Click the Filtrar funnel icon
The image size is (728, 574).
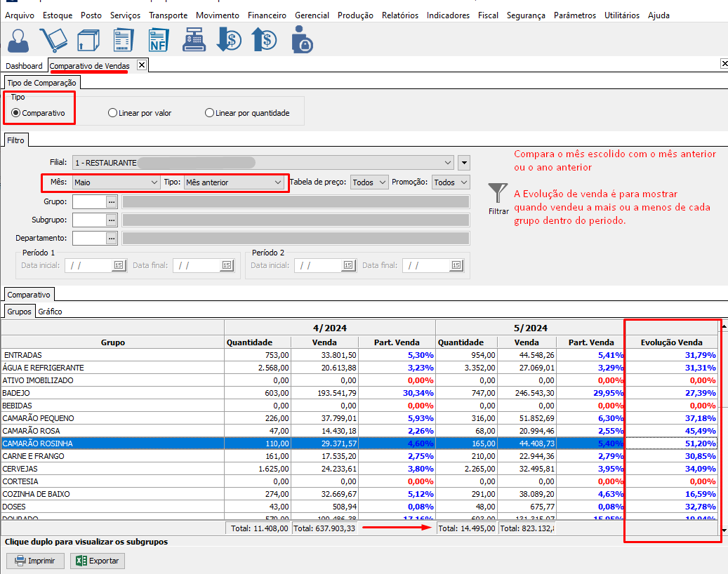pyautogui.click(x=498, y=194)
